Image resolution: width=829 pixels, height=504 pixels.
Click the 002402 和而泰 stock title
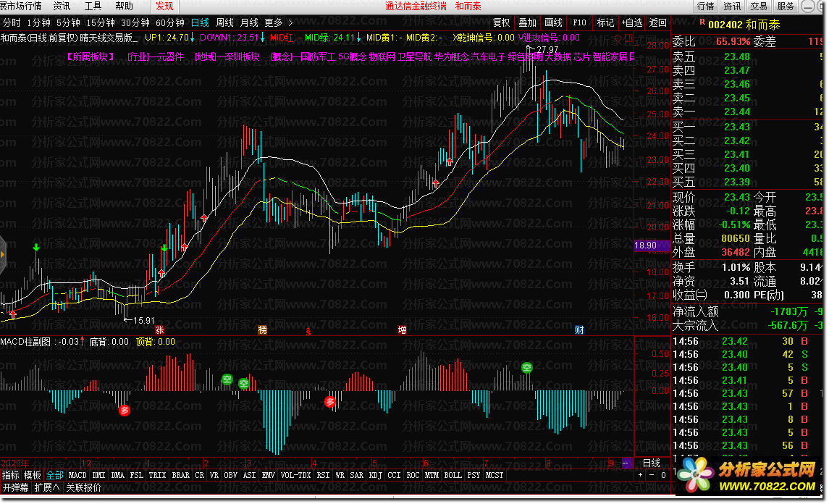(x=744, y=25)
